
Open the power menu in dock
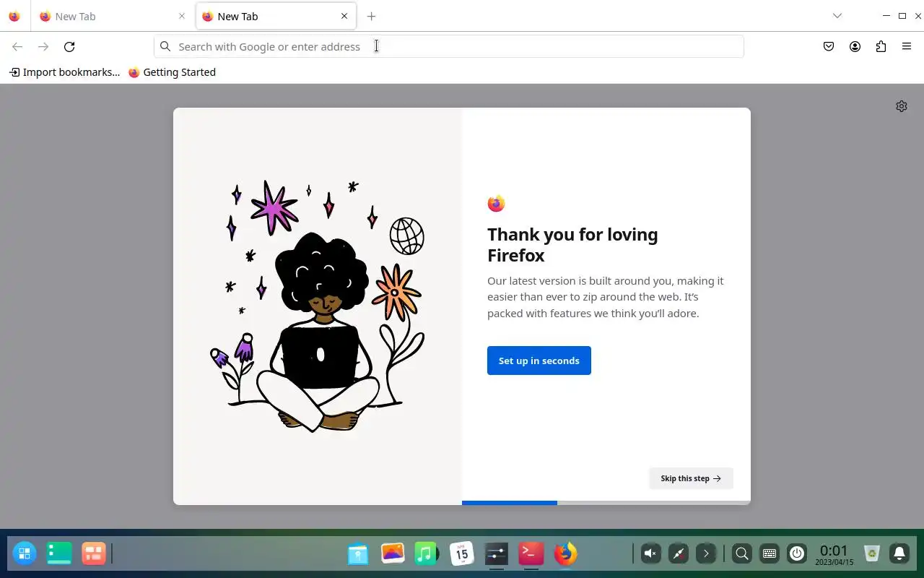click(797, 554)
